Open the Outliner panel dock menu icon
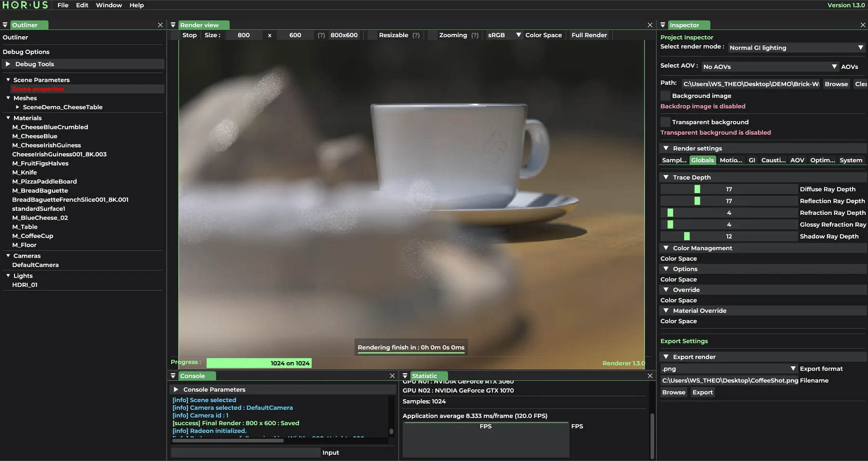This screenshot has height=461, width=868. [5, 25]
